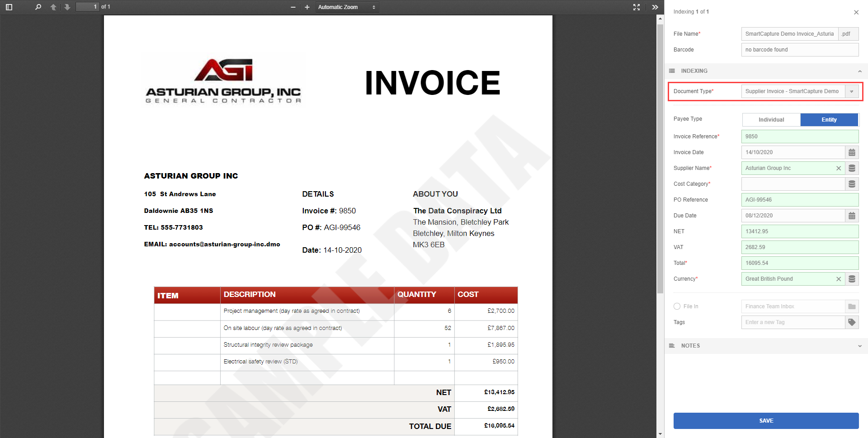868x438 pixels.
Task: Expand the NOTES section
Action: (x=860, y=346)
